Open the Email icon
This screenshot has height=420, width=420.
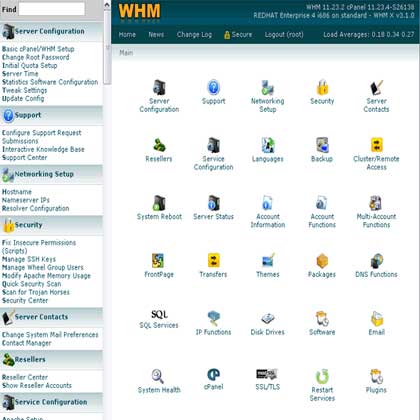pos(376,318)
